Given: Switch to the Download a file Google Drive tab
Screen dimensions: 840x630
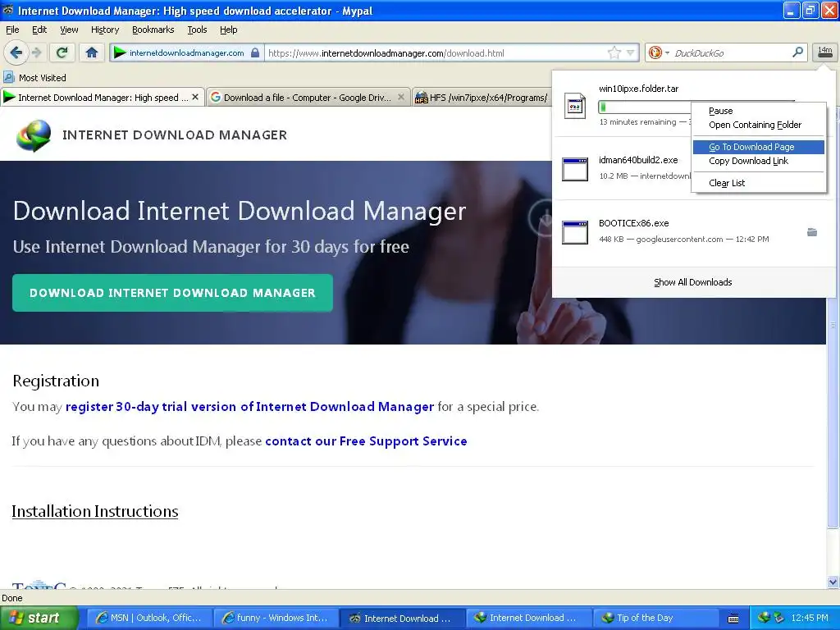Looking at the screenshot, I should pos(308,97).
